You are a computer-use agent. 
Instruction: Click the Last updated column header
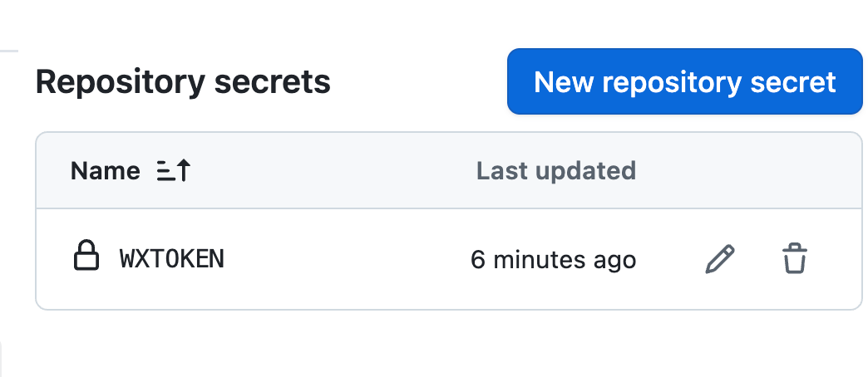(x=555, y=171)
